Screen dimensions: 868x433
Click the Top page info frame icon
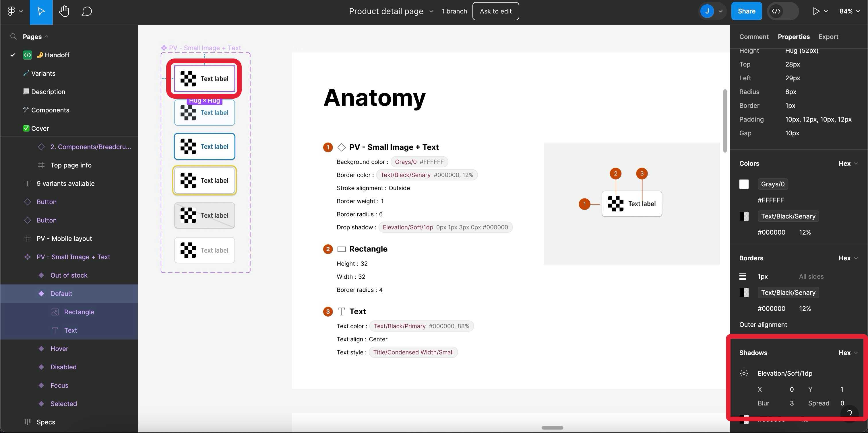click(41, 165)
